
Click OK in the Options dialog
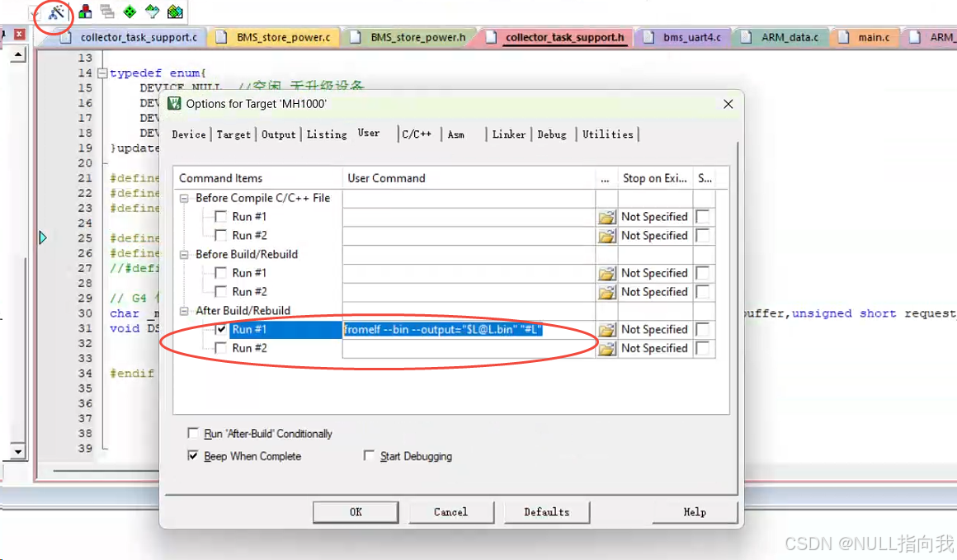(x=356, y=512)
